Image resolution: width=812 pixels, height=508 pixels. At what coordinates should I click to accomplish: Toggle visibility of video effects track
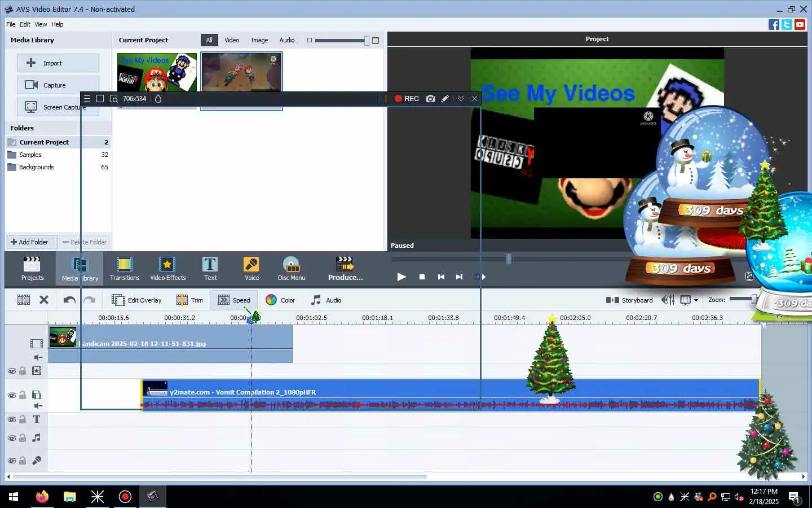tap(12, 371)
